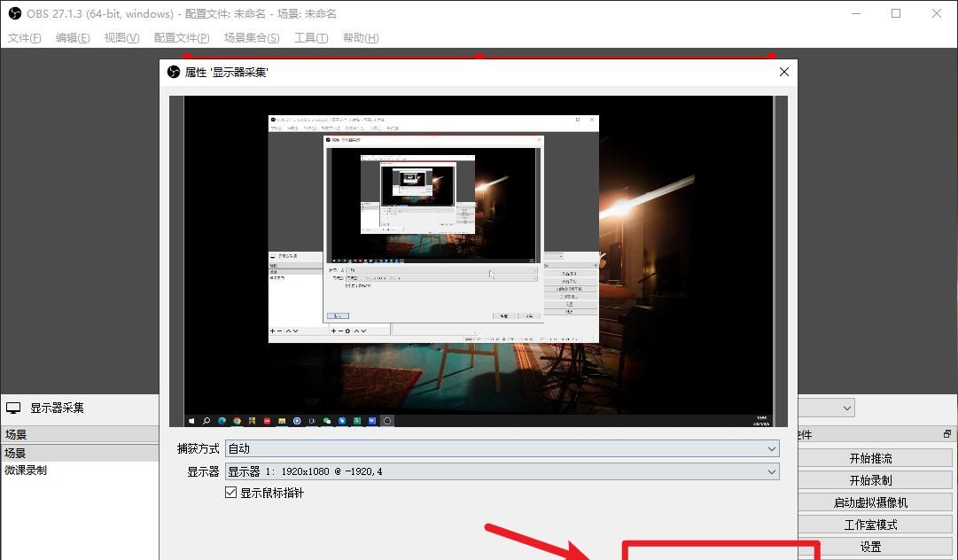The height and width of the screenshot is (560, 958).
Task: Open the 配置文件(P) menu
Action: coord(182,38)
